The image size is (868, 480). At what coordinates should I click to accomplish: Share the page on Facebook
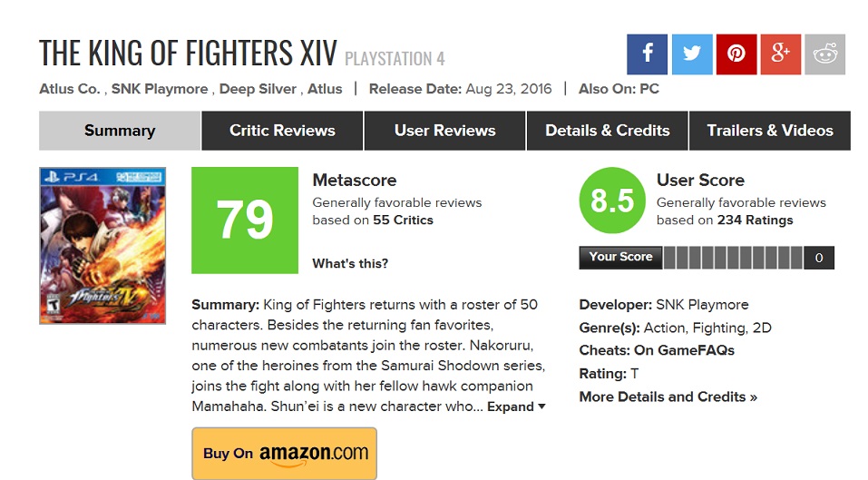coord(647,54)
